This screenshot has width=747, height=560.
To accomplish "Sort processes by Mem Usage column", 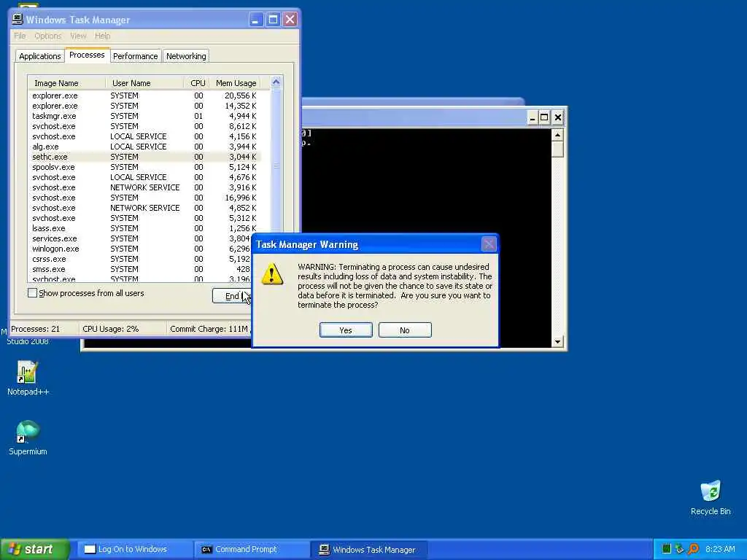I will click(x=236, y=83).
